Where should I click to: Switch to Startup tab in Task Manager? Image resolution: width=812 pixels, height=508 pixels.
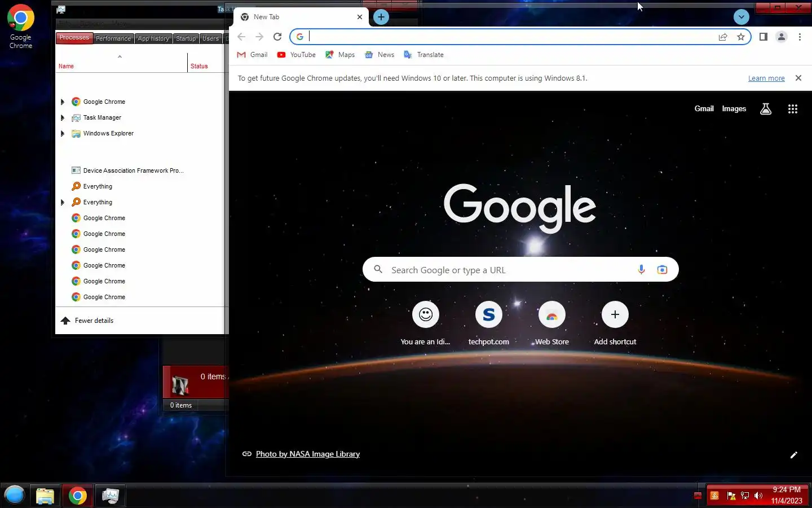coord(186,38)
